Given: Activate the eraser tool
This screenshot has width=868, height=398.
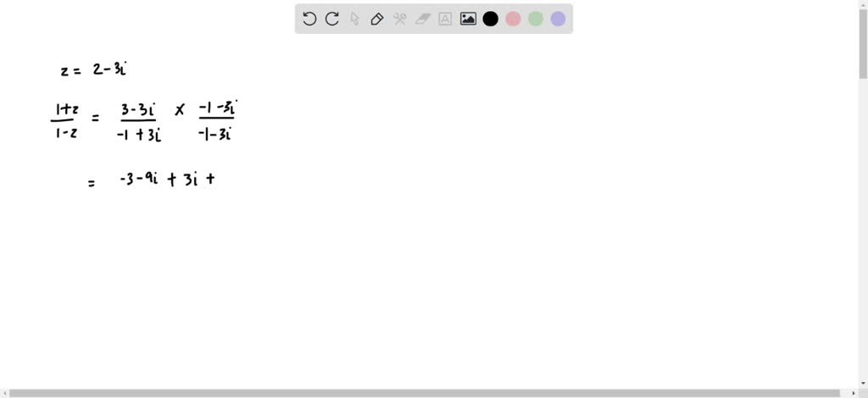Looking at the screenshot, I should click(x=422, y=19).
